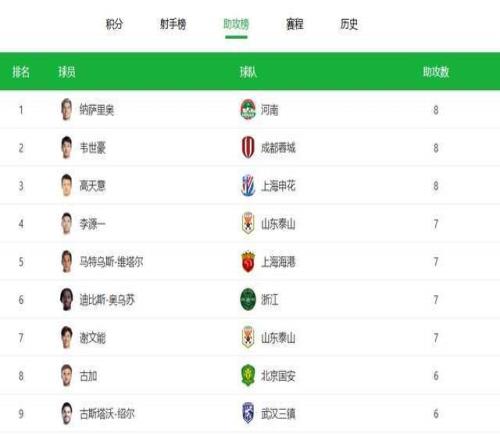Click the 助攻数 column header

(436, 72)
